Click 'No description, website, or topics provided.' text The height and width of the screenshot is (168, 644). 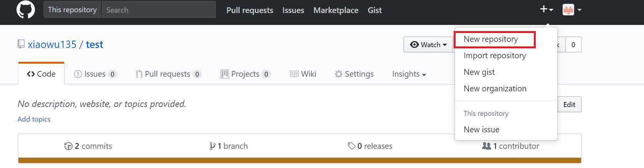102,104
